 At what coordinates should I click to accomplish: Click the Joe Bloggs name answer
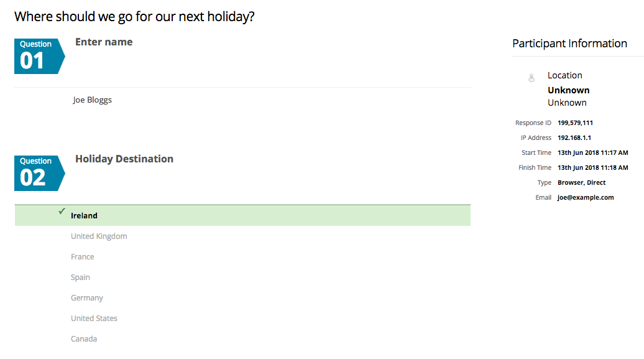(93, 100)
